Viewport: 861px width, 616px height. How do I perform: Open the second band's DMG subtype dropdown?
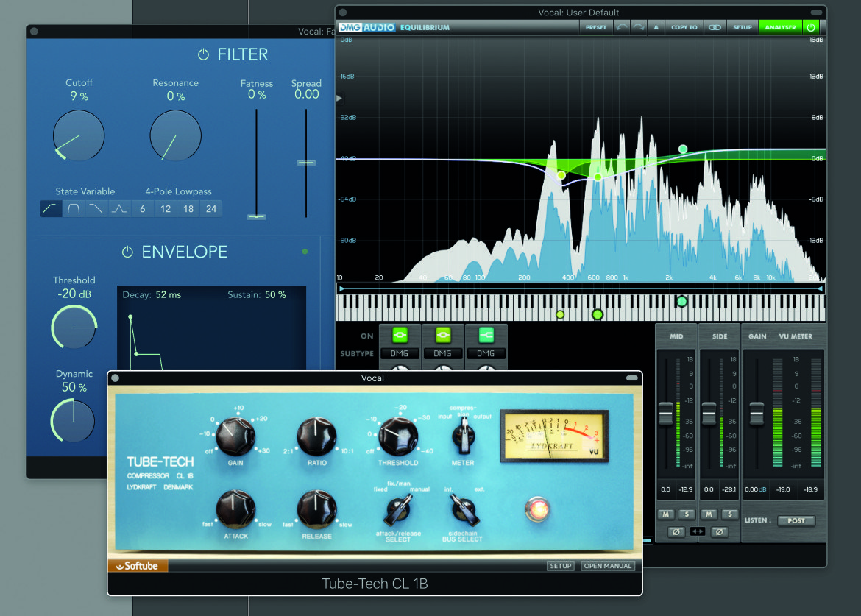(x=442, y=353)
